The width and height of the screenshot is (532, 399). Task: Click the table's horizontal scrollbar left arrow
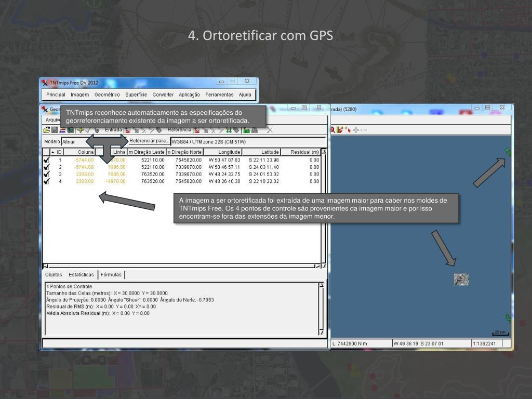click(46, 266)
